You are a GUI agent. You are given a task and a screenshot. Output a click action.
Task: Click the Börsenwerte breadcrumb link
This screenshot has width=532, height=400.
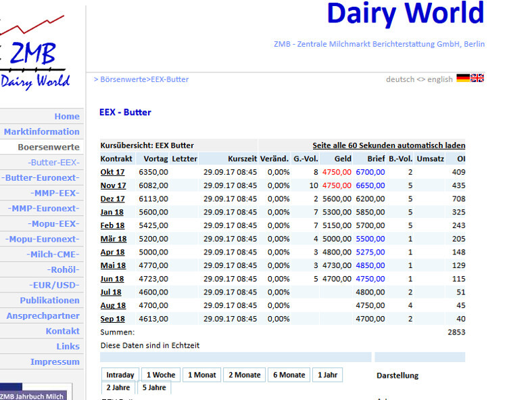click(x=123, y=79)
